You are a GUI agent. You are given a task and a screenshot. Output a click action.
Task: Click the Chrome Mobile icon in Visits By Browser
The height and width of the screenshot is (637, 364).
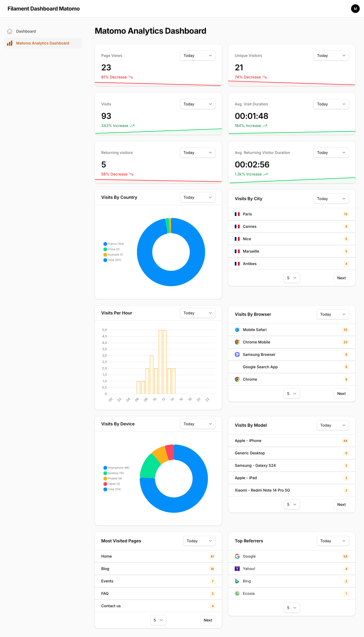[x=237, y=342]
